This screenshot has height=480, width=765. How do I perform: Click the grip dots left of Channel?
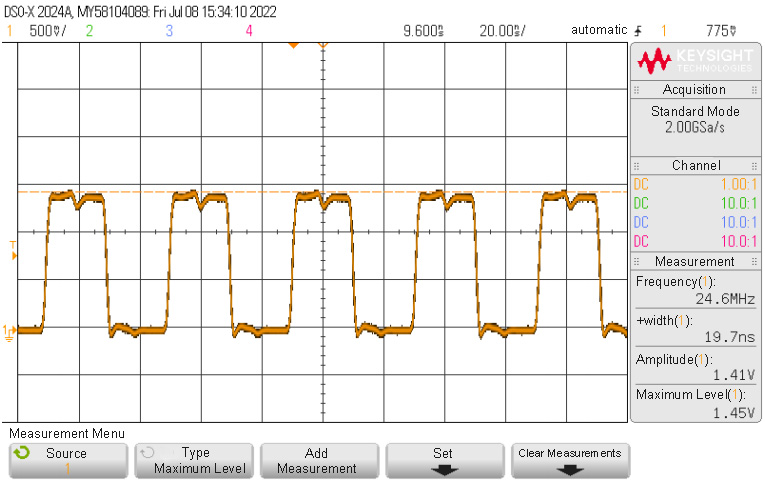point(636,166)
